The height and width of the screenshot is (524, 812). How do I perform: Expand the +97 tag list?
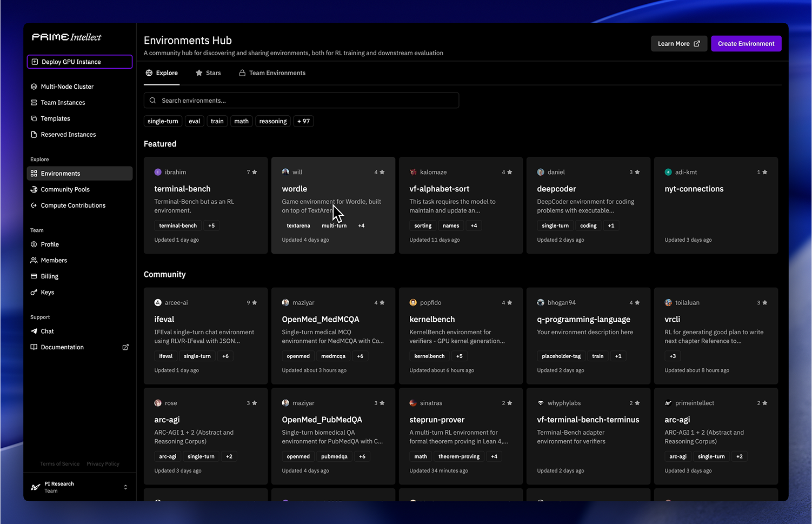(303, 121)
